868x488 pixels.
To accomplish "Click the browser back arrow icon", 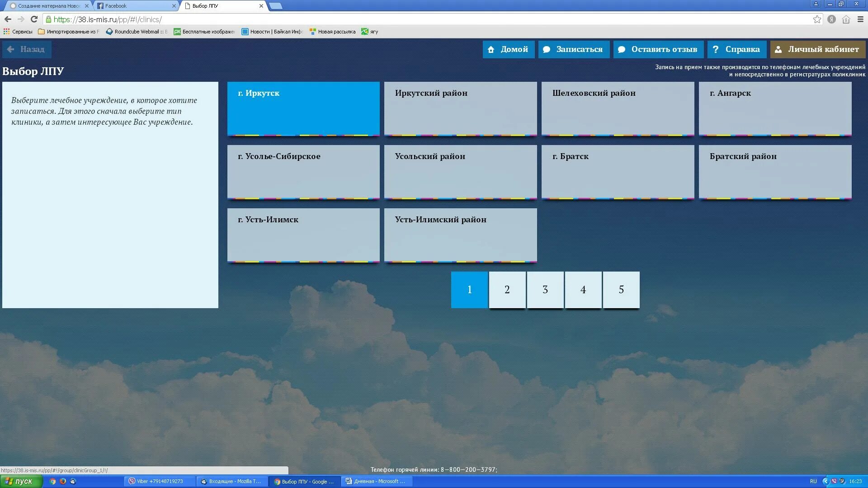I will [8, 19].
